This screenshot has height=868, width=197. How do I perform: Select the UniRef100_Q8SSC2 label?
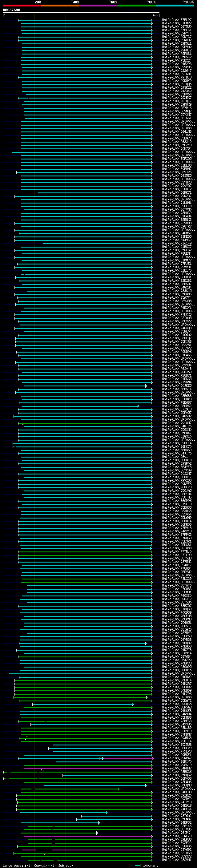tap(177, 857)
